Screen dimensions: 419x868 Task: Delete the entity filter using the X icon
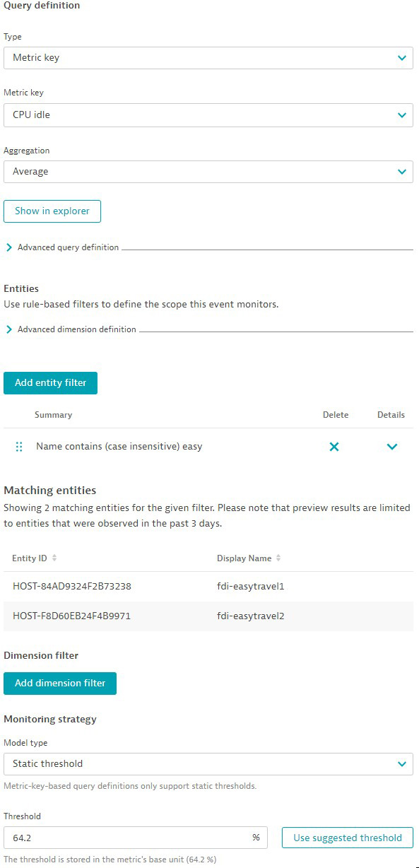(x=334, y=446)
